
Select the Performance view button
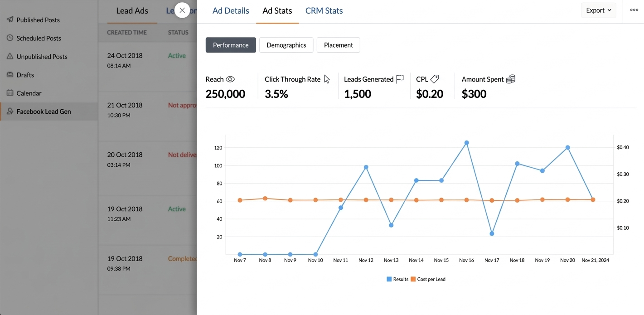(x=231, y=45)
